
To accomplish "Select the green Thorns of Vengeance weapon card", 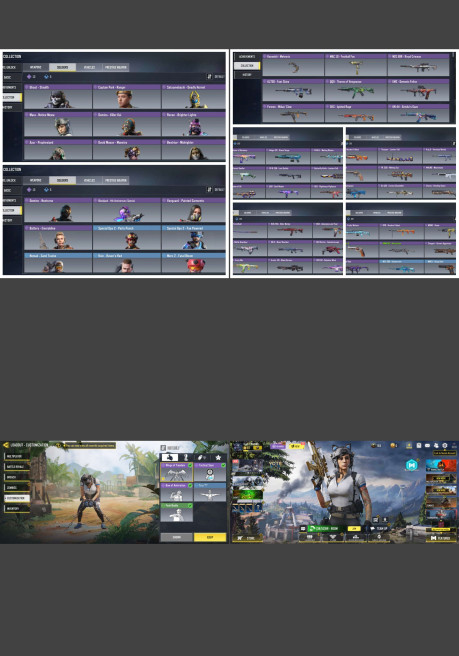I will 356,90.
